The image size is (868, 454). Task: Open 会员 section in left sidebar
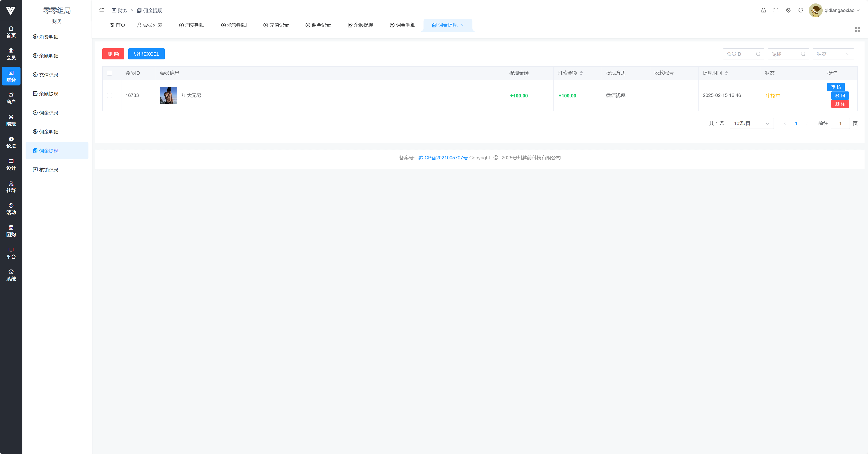[x=11, y=54]
